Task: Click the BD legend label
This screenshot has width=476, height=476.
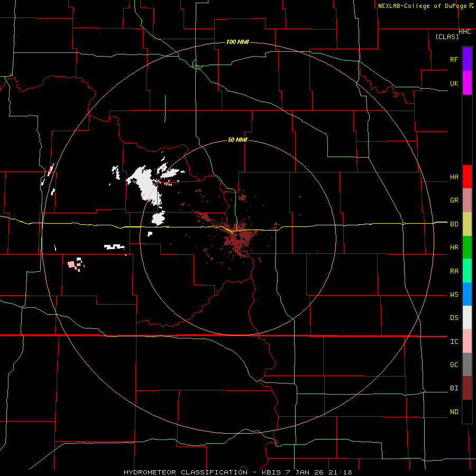Action: 454,224
